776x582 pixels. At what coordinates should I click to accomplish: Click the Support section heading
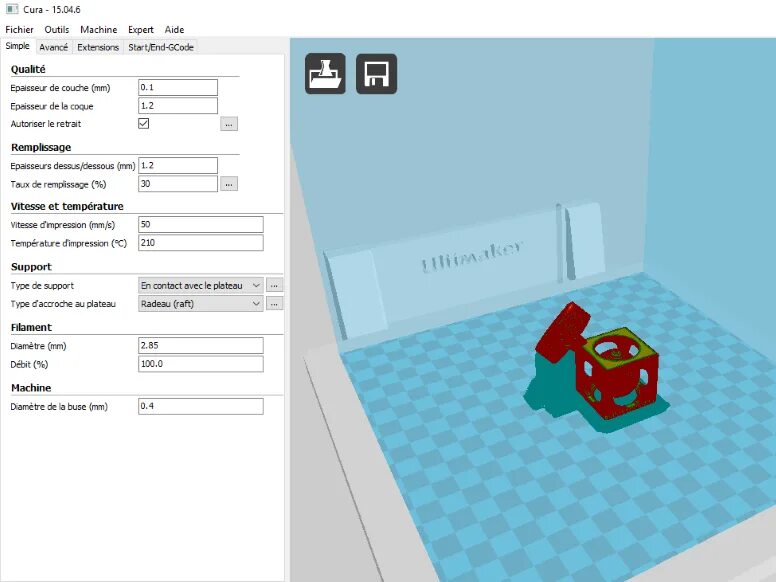(31, 267)
